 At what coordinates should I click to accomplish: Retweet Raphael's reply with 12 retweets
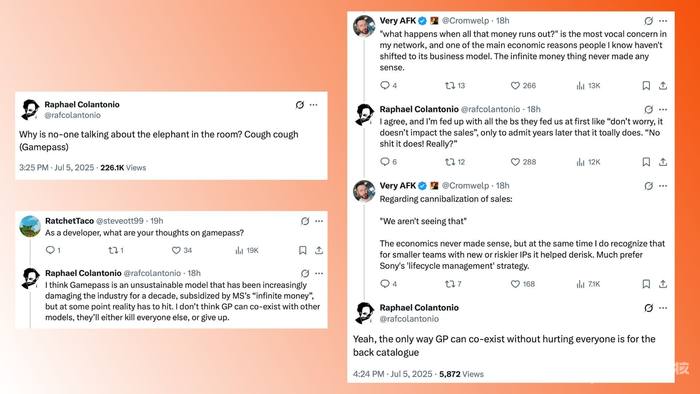pos(450,162)
